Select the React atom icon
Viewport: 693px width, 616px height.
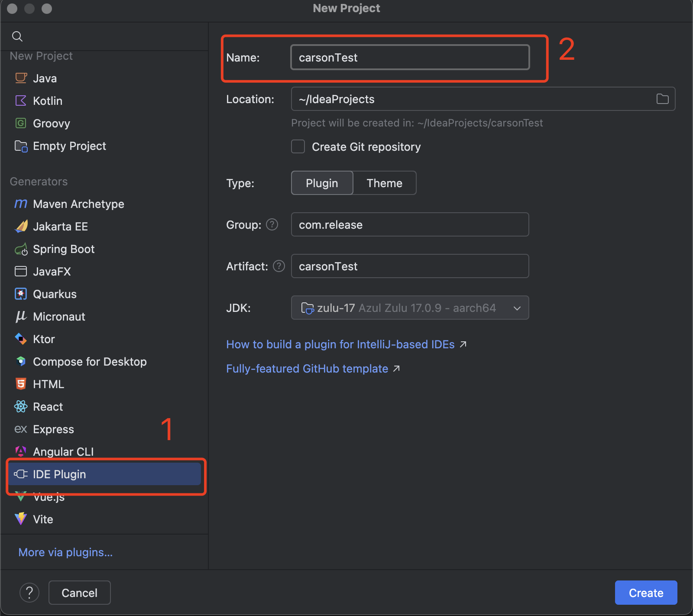[x=21, y=406]
